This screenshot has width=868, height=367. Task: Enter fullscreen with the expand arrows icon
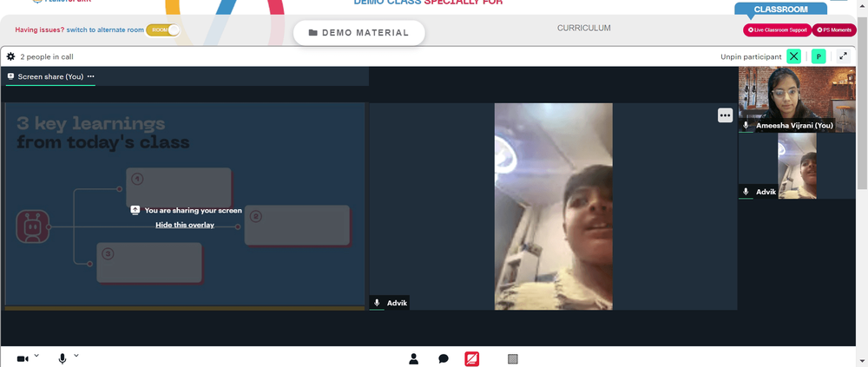coord(843,56)
